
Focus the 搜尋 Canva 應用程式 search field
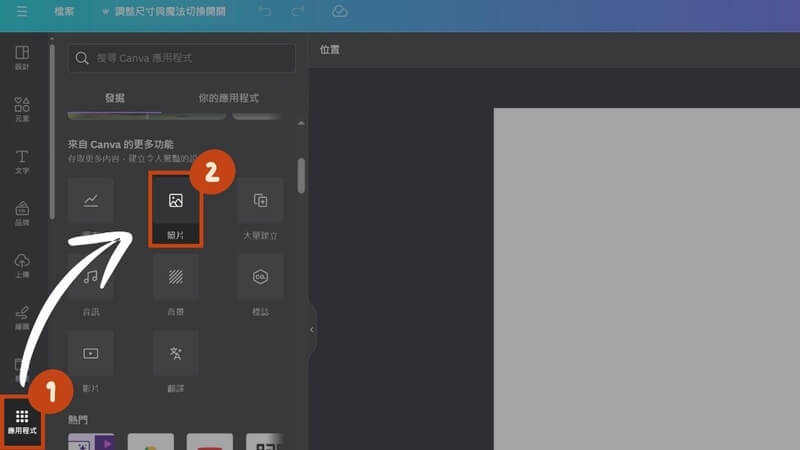click(x=182, y=58)
